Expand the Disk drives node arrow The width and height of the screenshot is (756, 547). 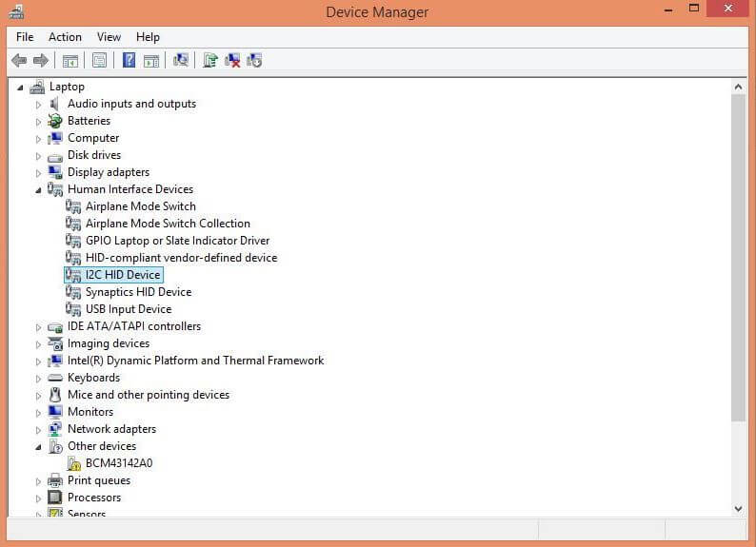(39, 156)
